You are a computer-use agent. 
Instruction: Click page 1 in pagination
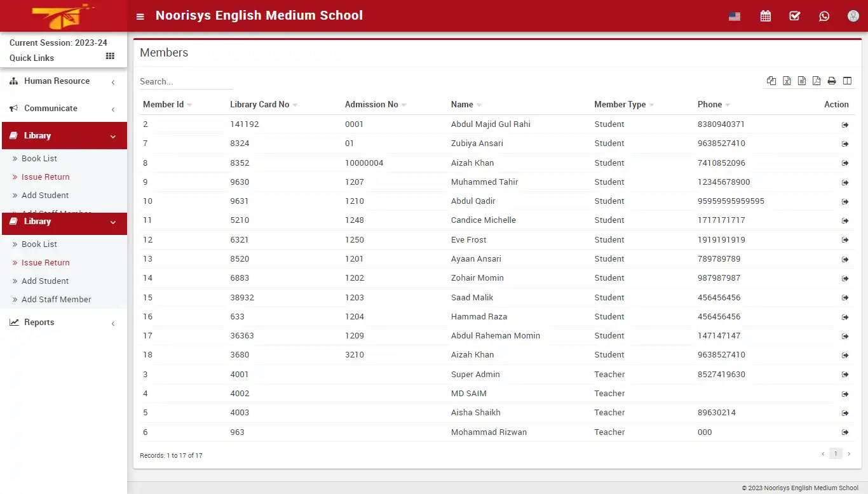tap(836, 453)
